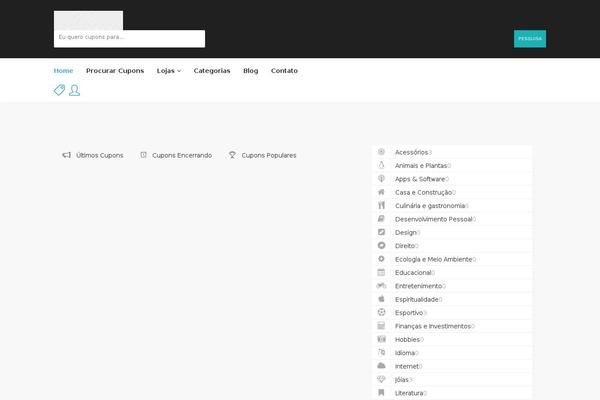Click the site logo placeholder in header
This screenshot has width=600, height=400.
(x=88, y=20)
